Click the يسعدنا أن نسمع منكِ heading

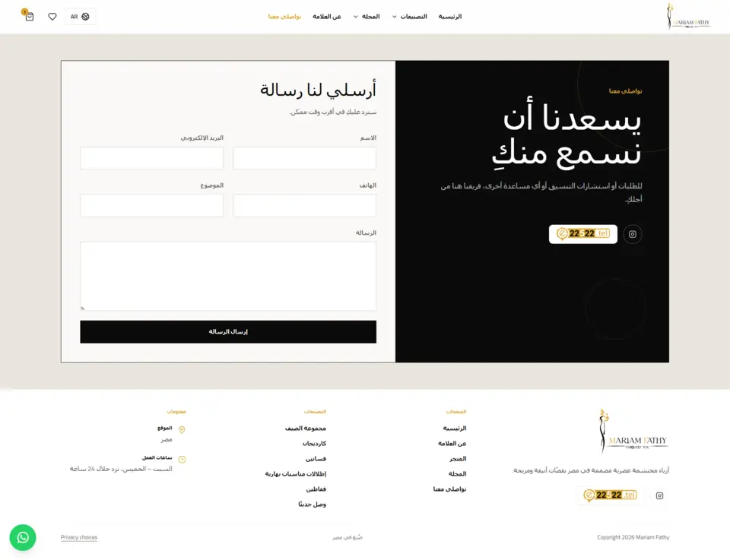click(567, 136)
